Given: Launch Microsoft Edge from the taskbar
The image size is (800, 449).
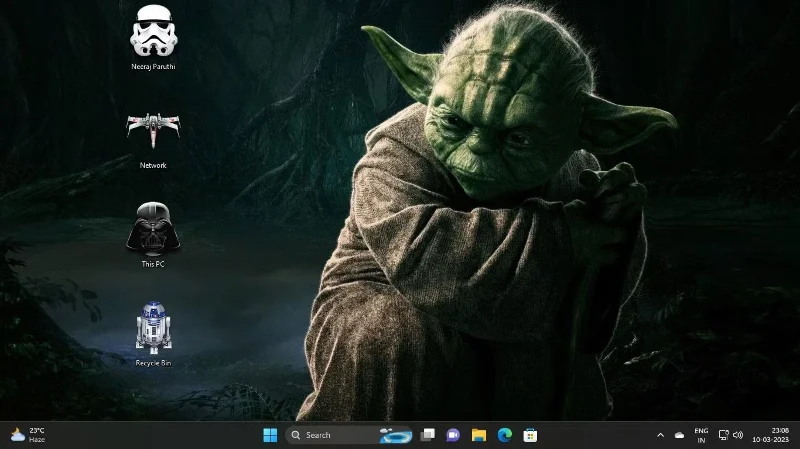Looking at the screenshot, I should [x=505, y=435].
